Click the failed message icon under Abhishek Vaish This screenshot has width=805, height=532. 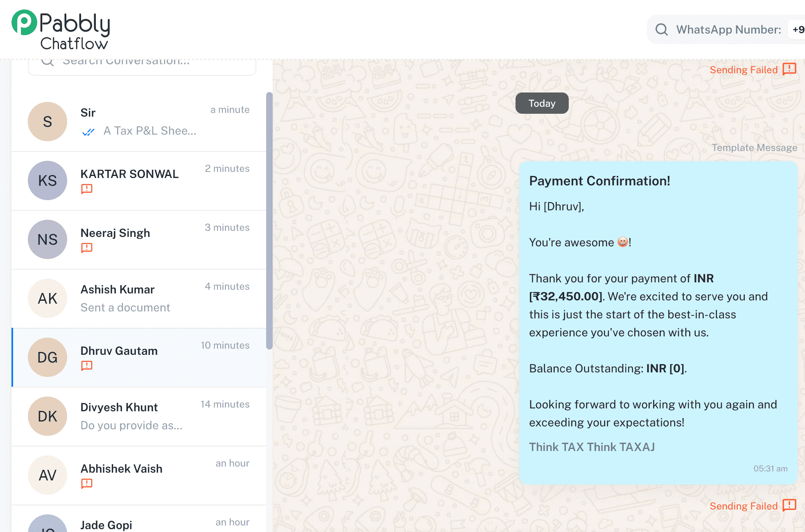87,483
